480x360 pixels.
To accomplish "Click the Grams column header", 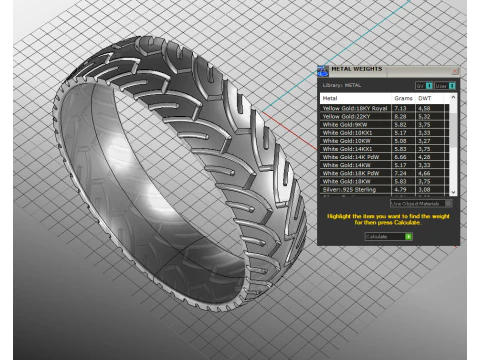I will (403, 98).
